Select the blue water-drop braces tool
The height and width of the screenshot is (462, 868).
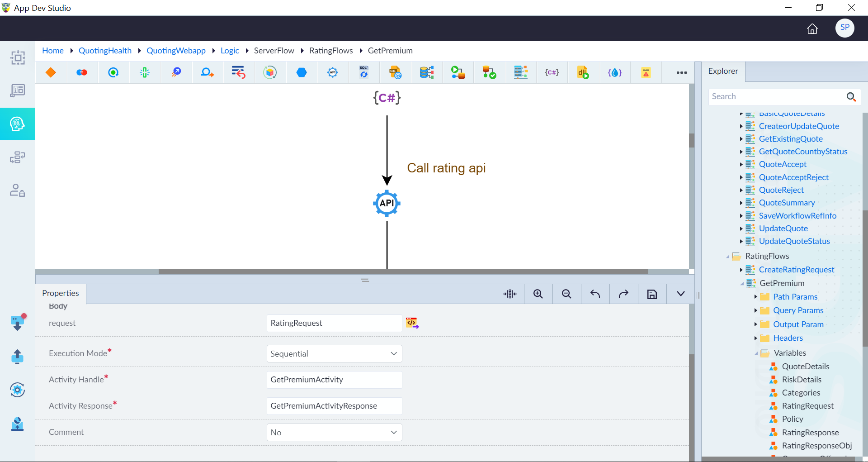click(614, 72)
